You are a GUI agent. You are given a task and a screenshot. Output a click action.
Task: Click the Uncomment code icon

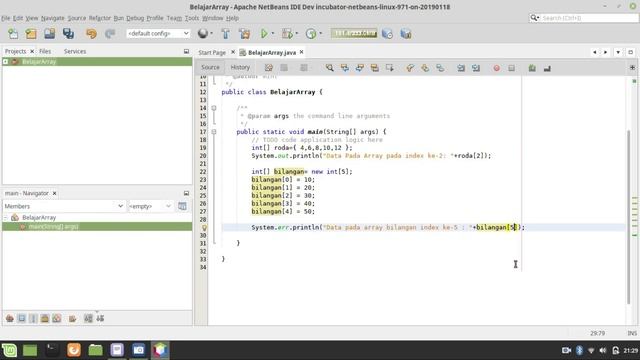coord(547,68)
